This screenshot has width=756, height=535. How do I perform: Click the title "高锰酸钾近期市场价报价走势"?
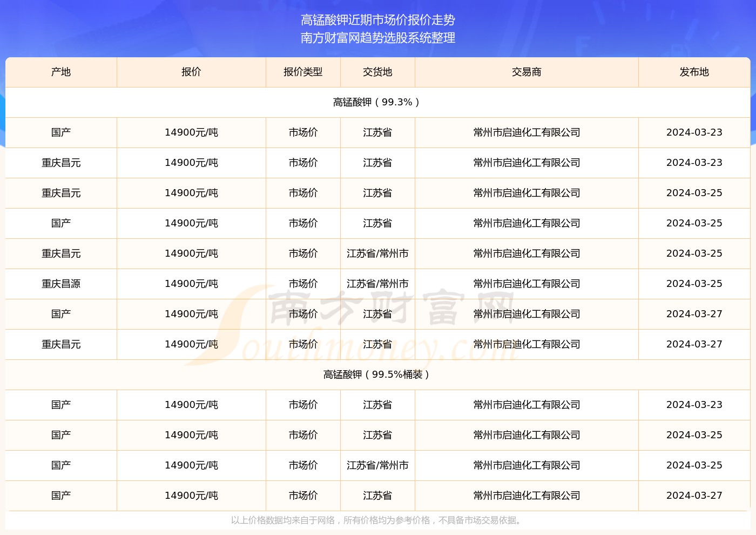tap(378, 20)
